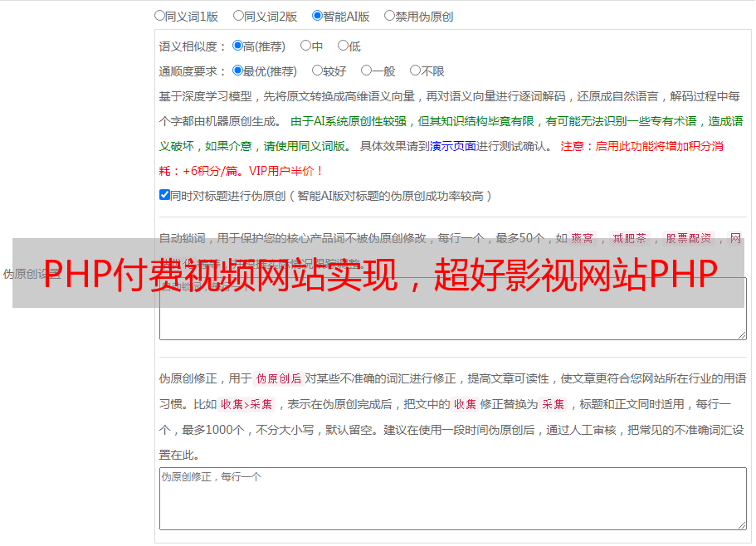Screen dimensions: 756x546
Task: Choose the 智能AI版 radio option
Action: [x=317, y=16]
